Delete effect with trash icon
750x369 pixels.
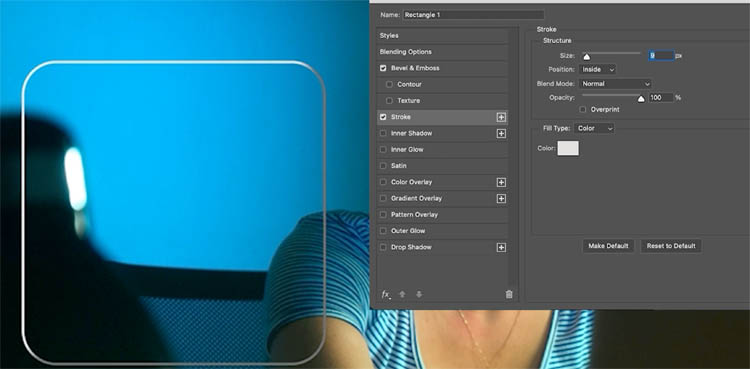tap(509, 294)
